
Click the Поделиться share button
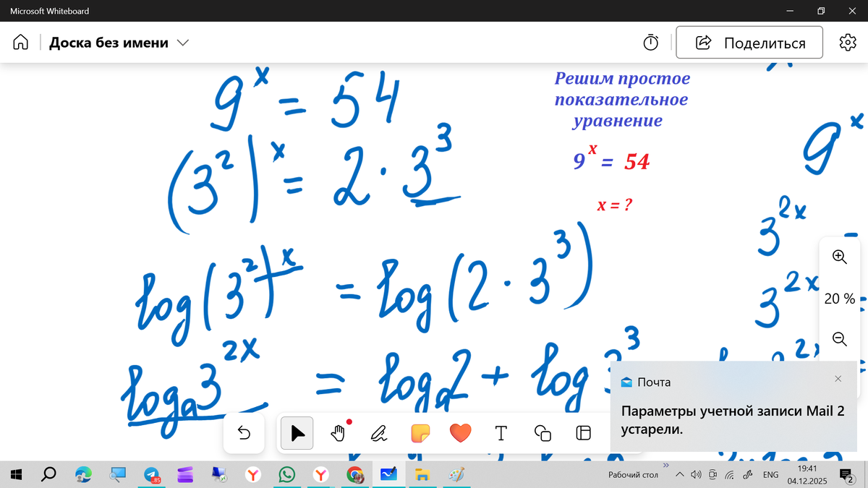[x=749, y=43]
